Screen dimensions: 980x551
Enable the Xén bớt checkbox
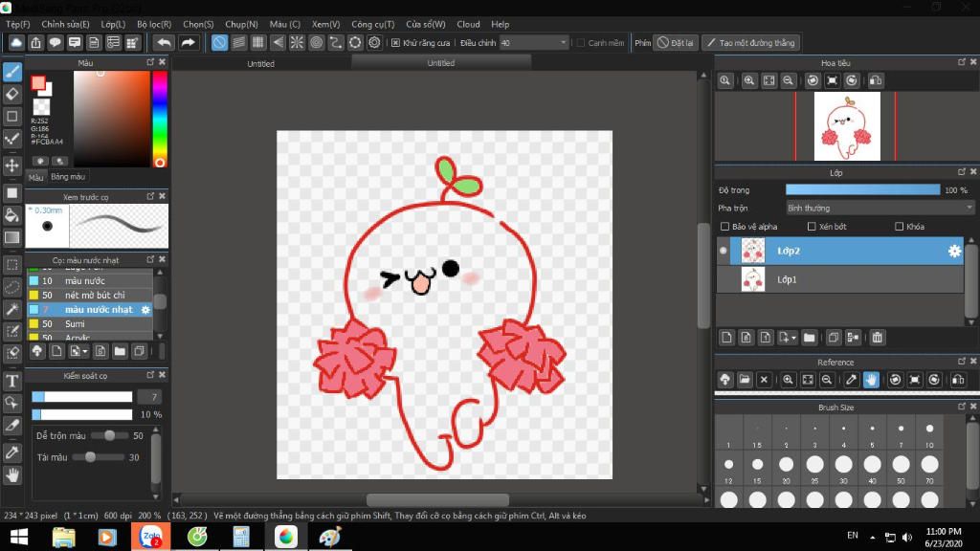click(812, 227)
